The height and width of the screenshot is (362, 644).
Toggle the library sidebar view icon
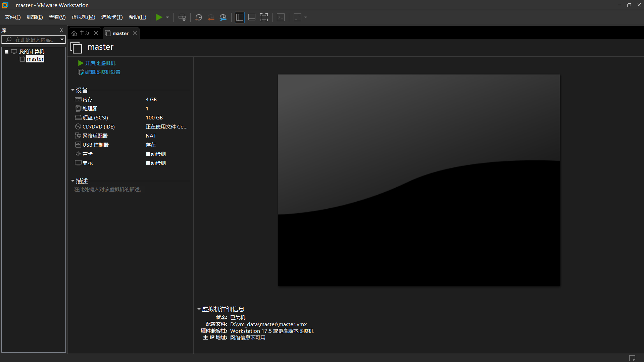pyautogui.click(x=240, y=17)
